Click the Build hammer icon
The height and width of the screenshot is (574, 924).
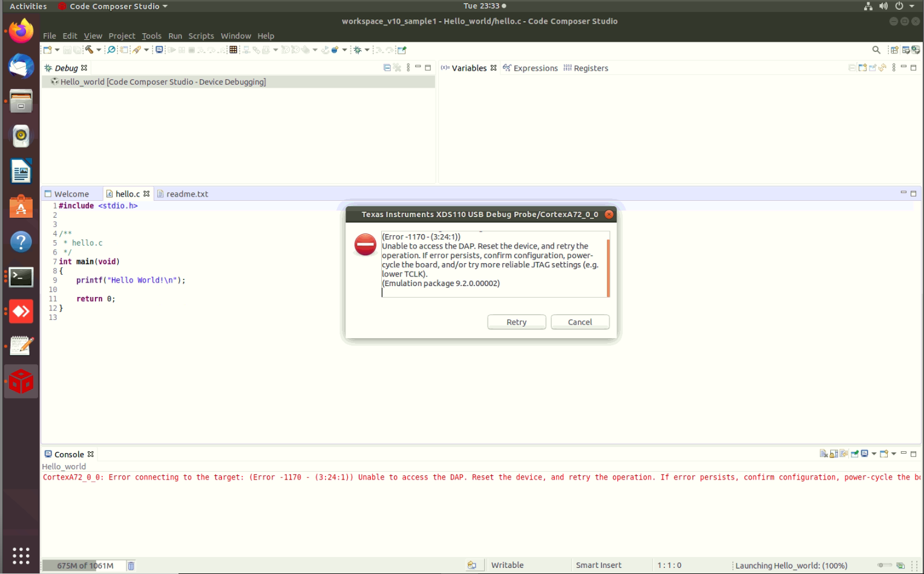[89, 50]
